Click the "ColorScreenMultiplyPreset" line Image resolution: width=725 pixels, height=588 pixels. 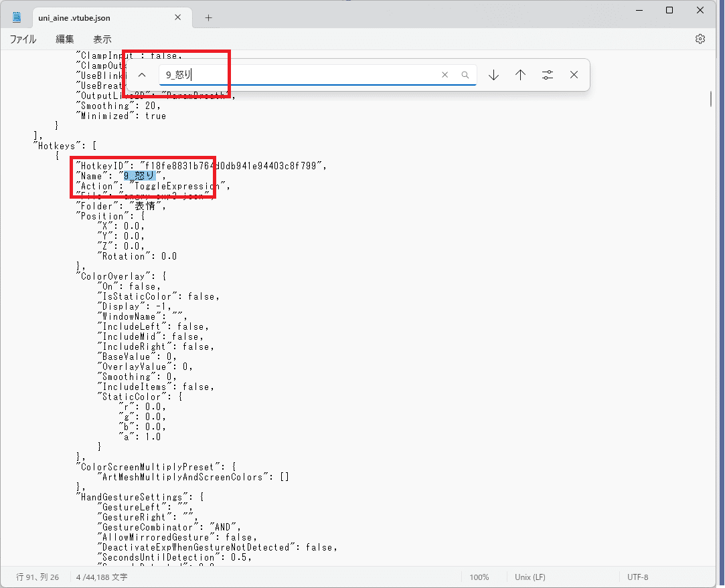pos(156,467)
